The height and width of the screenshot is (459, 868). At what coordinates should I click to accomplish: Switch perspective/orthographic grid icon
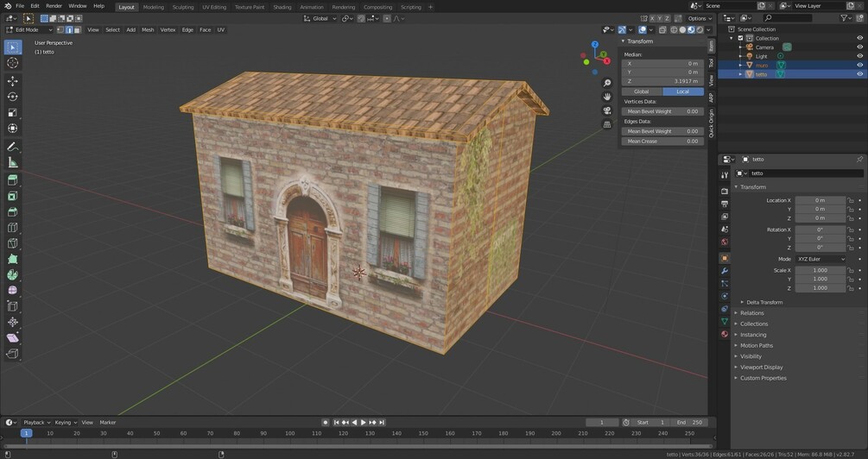607,124
